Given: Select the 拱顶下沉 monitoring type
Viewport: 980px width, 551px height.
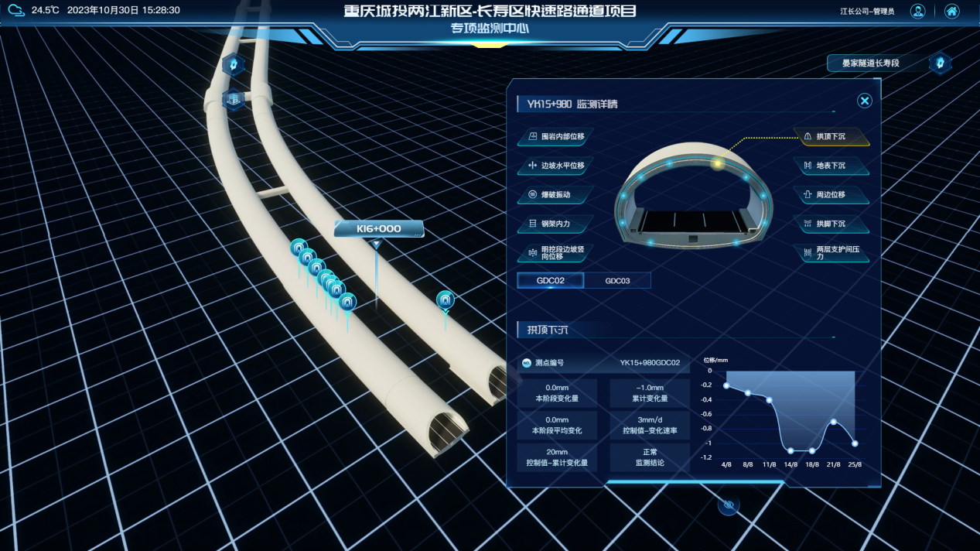Looking at the screenshot, I should click(x=831, y=137).
